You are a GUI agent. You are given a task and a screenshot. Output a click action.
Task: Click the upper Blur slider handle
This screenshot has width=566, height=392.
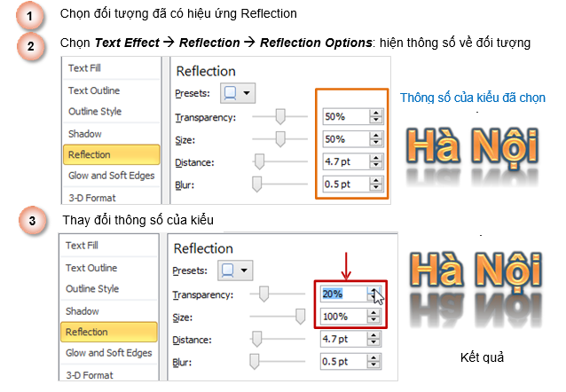coord(257,184)
